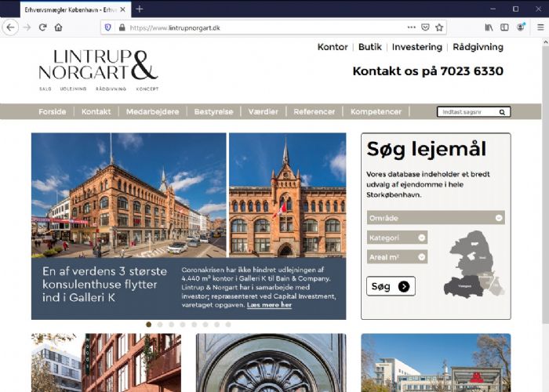Select Værdier in the navigation bar
This screenshot has height=392, width=549.
pos(264,111)
